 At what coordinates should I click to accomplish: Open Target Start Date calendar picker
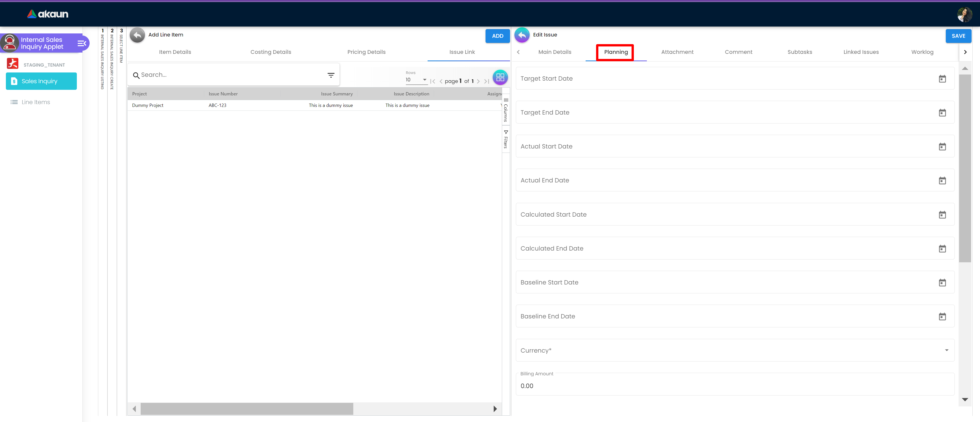click(x=942, y=79)
